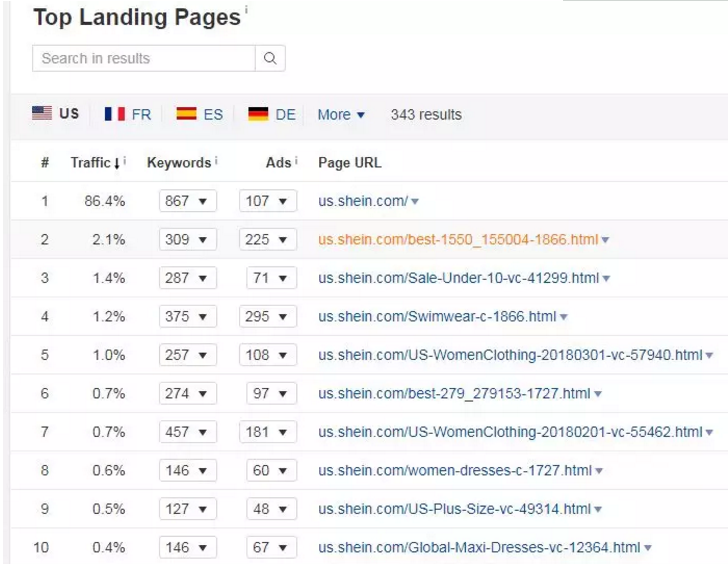Expand the 97 ads dropdown

click(272, 394)
